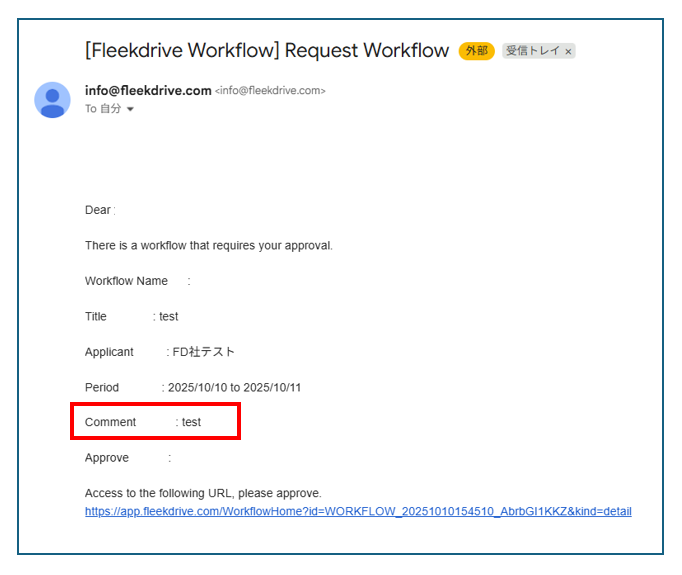This screenshot has width=682, height=575.
Task: Remove the 受信トレイ label with x
Action: pyautogui.click(x=568, y=51)
